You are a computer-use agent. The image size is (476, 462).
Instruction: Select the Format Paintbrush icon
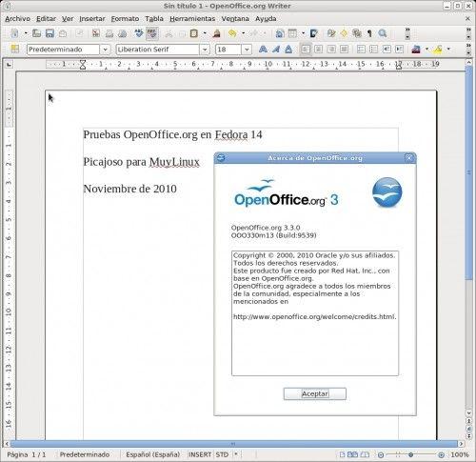[217, 33]
